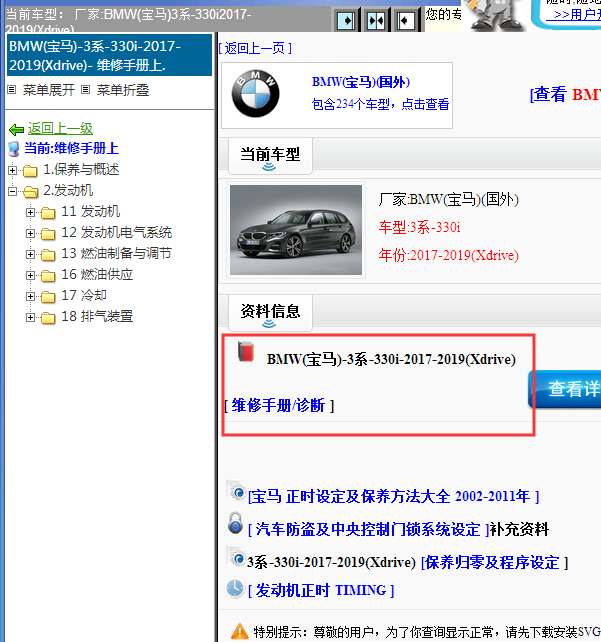This screenshot has height=642, width=601.
Task: Open 宝马 正时设定及保养方法大全 2002-2011年 link
Action: [x=393, y=496]
